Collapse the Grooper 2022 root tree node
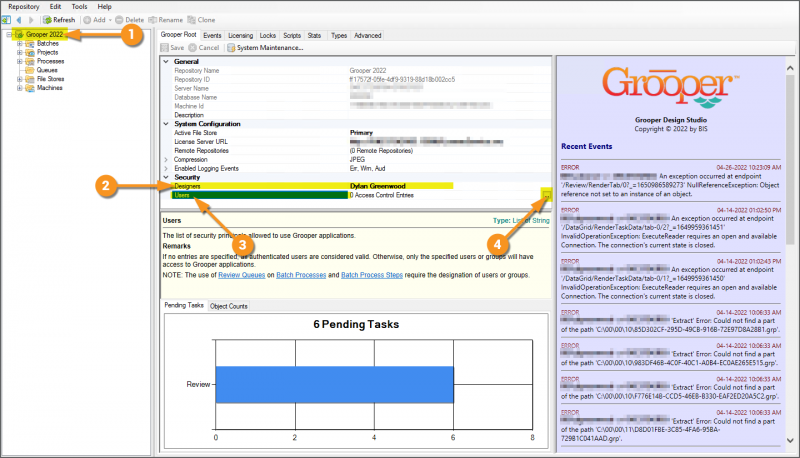The width and height of the screenshot is (800, 458). [9, 35]
